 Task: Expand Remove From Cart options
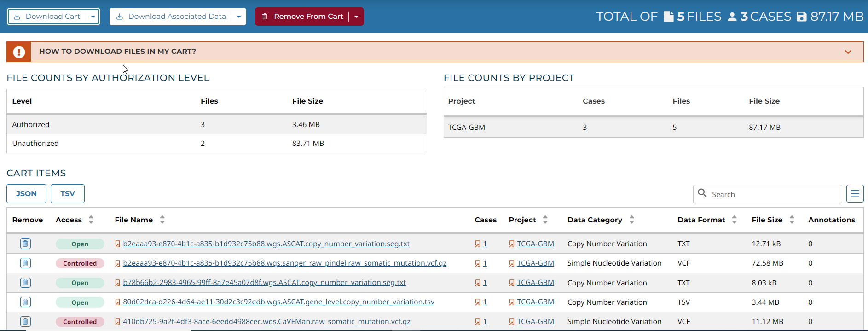[x=356, y=17]
